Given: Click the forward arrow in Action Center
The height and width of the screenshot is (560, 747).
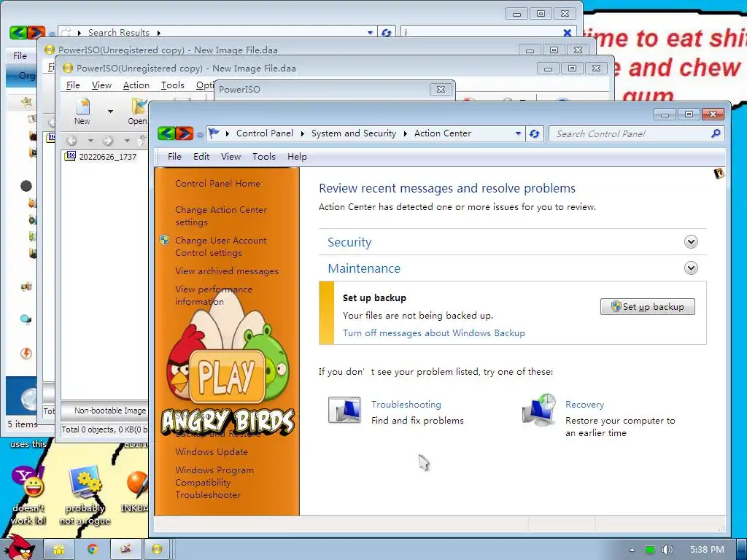Looking at the screenshot, I should coord(184,133).
